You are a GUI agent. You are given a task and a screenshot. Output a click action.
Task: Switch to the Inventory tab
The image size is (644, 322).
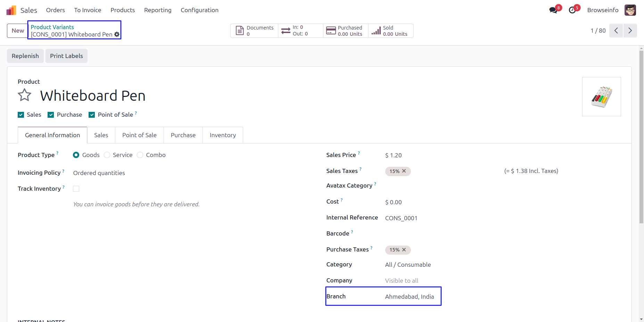click(223, 135)
